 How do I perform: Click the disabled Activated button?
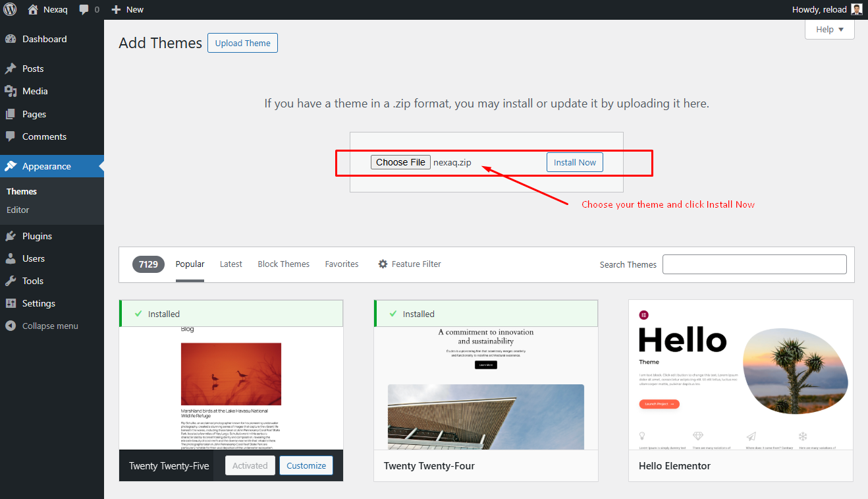(250, 465)
